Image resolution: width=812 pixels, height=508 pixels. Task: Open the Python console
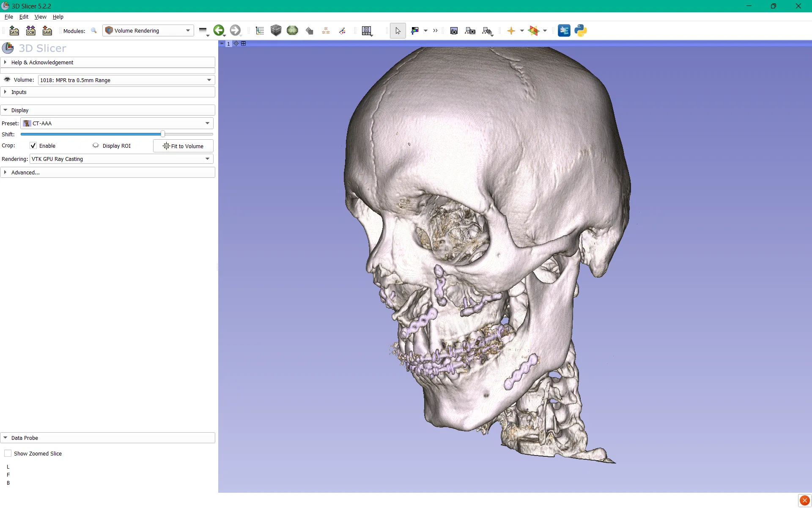click(x=581, y=30)
